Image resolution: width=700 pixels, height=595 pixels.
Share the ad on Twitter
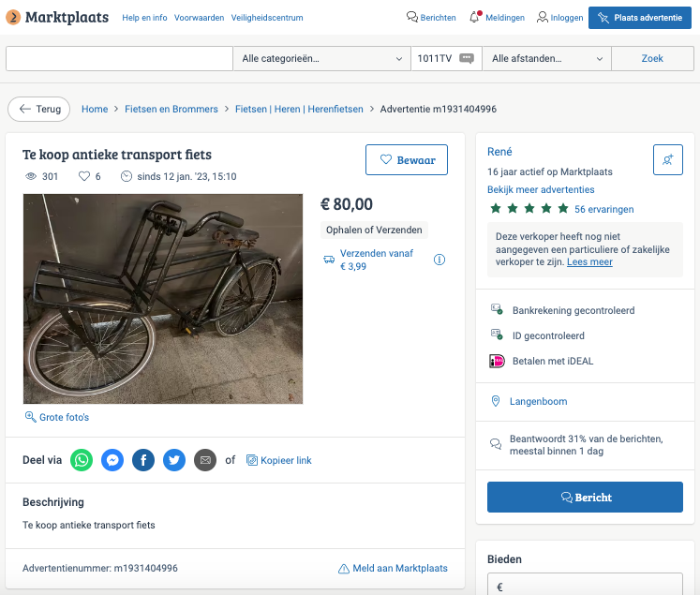tap(173, 460)
